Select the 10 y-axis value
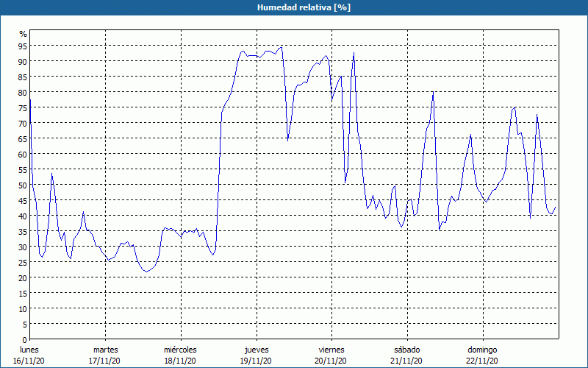The width and height of the screenshot is (588, 368). [23, 308]
